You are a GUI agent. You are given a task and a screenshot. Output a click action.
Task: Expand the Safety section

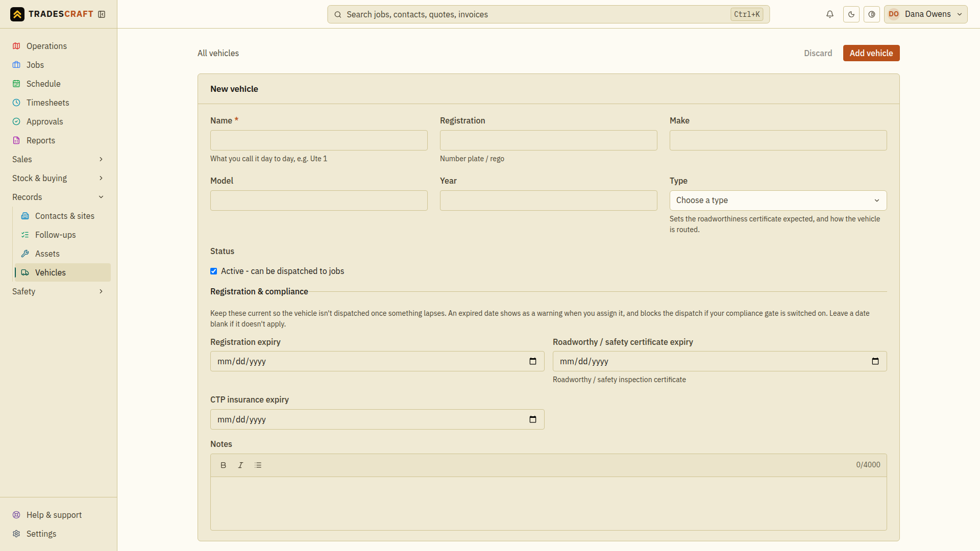59,291
